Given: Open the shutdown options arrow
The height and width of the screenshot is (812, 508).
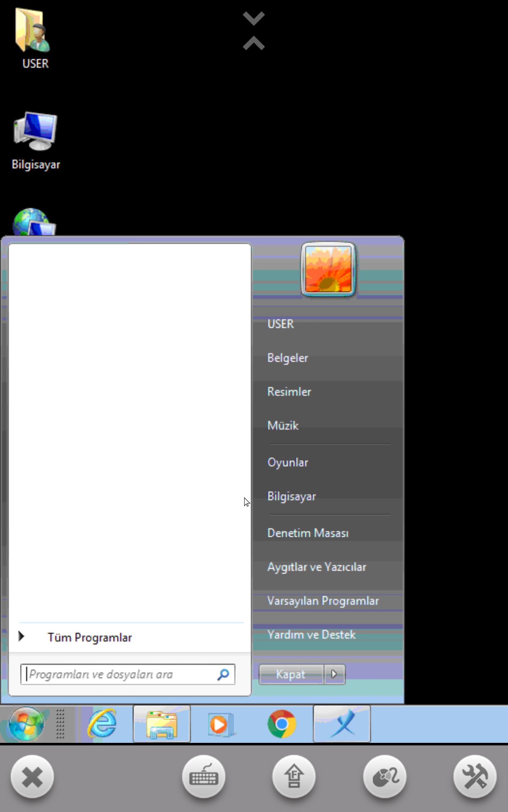Looking at the screenshot, I should coord(334,674).
